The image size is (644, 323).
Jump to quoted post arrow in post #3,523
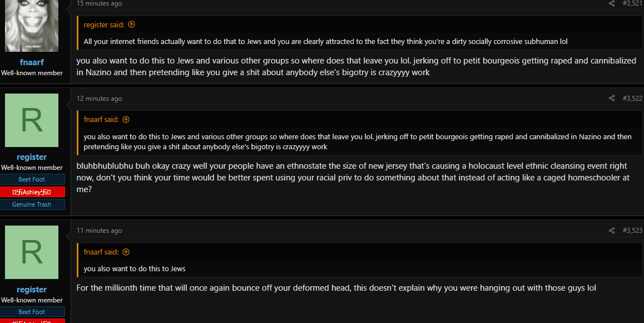point(126,252)
